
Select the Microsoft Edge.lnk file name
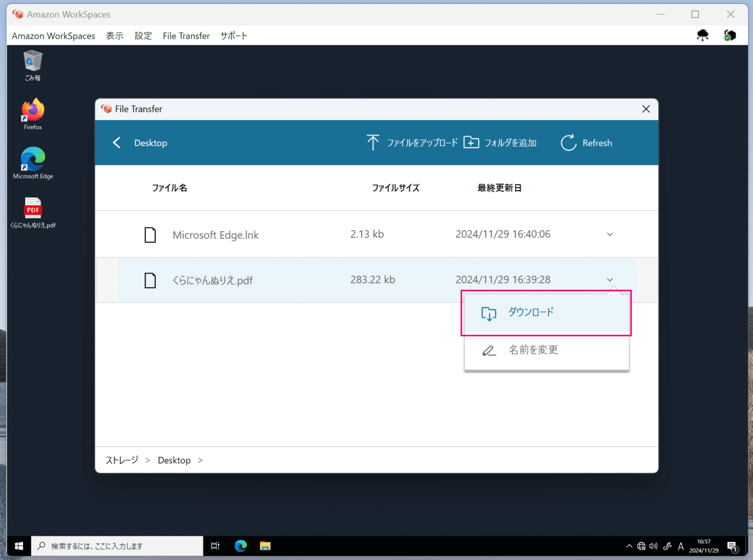[x=215, y=235]
